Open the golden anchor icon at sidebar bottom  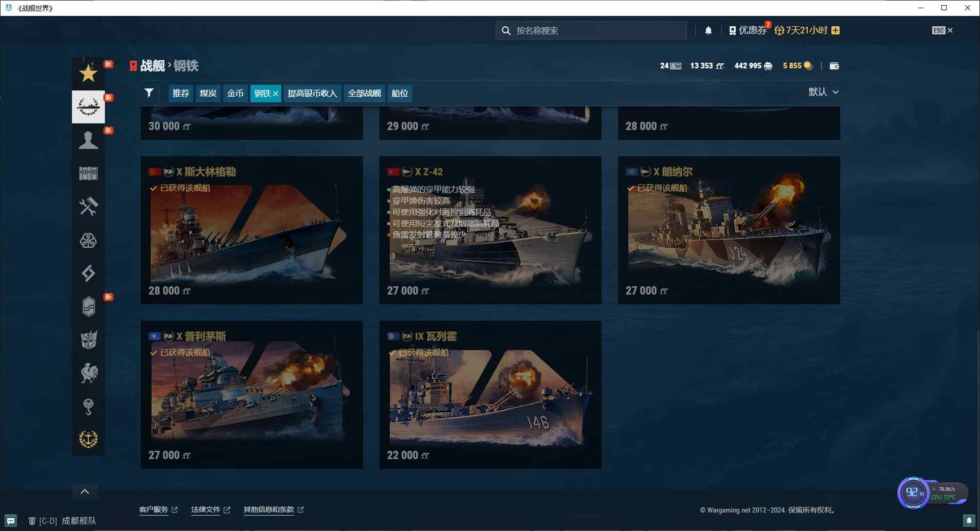tap(88, 438)
